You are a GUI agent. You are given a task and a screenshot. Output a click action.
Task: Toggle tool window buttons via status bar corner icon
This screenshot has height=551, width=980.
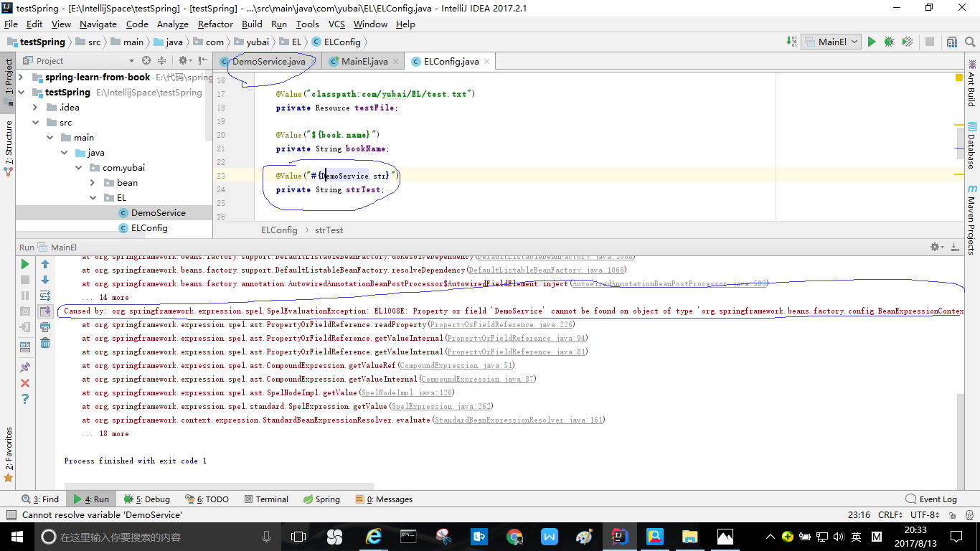click(x=11, y=515)
